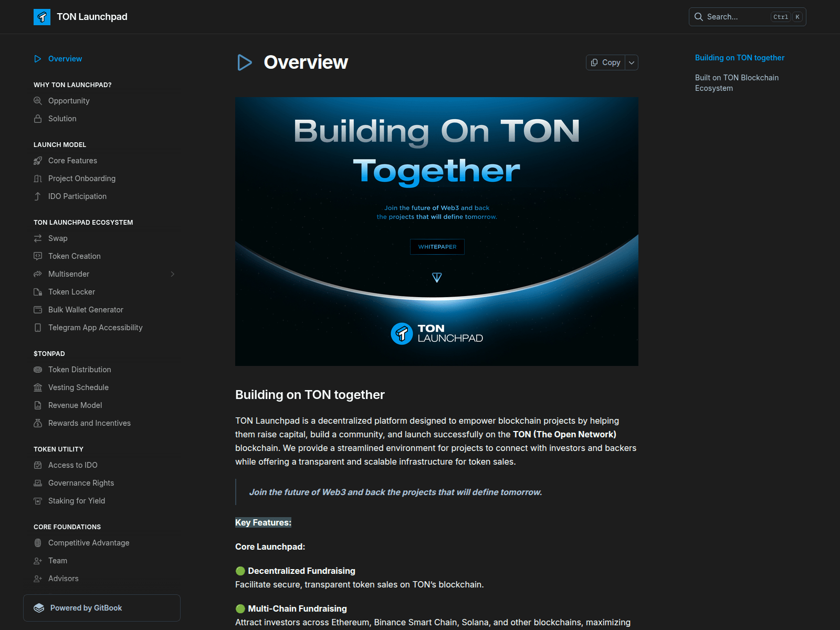Open the Copy options dropdown arrow
The width and height of the screenshot is (840, 630).
[632, 62]
